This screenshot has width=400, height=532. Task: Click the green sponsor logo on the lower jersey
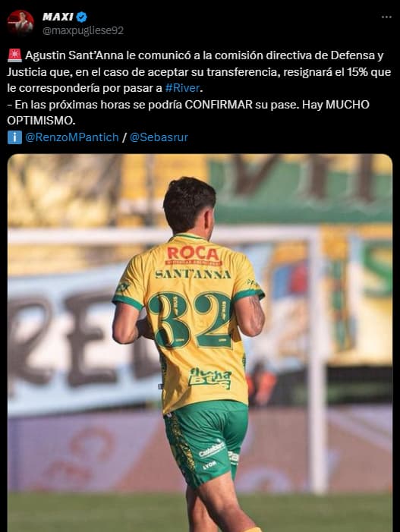210,378
